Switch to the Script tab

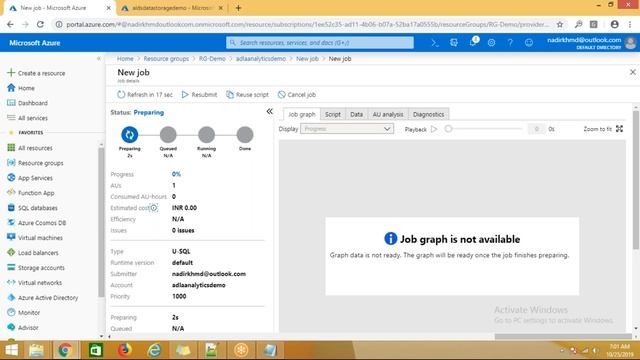[333, 114]
